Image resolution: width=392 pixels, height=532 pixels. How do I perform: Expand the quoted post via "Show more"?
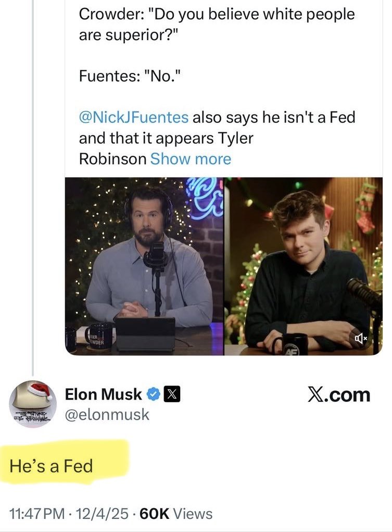coord(191,158)
